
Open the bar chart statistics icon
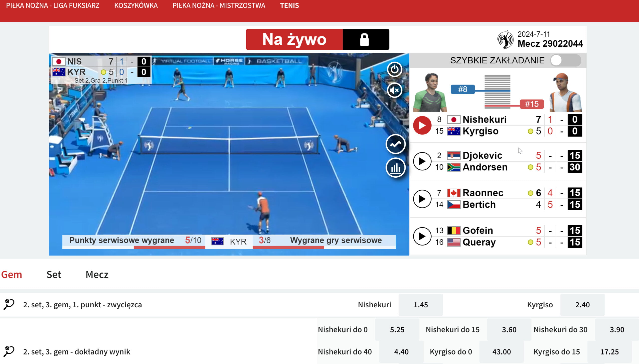coord(395,168)
